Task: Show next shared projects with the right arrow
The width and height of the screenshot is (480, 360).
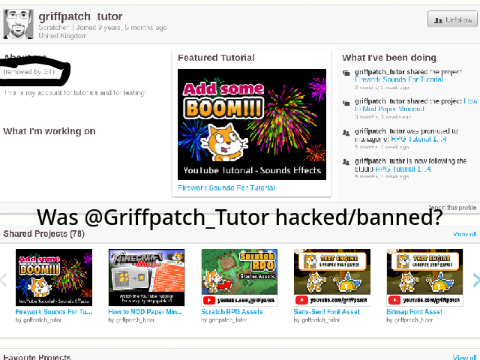Action: [476, 280]
